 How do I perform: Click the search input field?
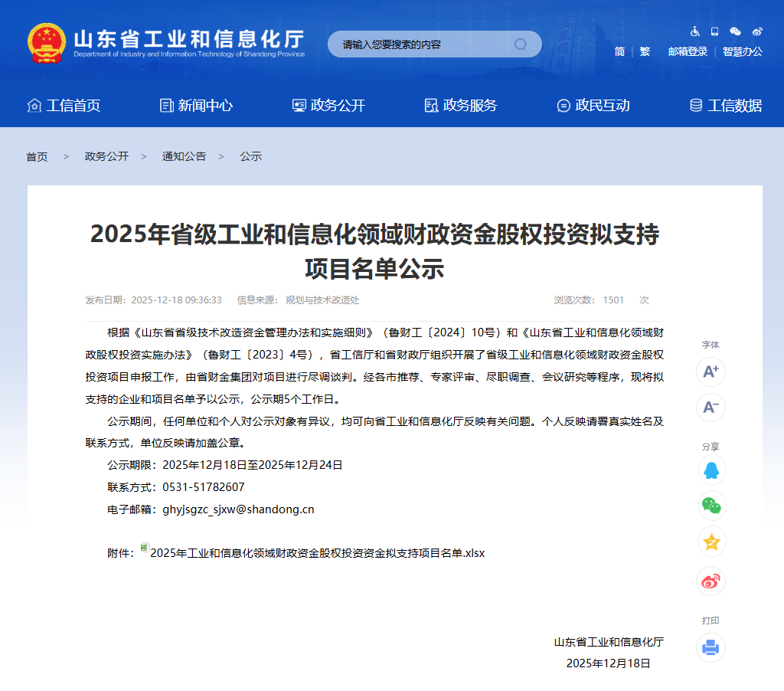(421, 44)
